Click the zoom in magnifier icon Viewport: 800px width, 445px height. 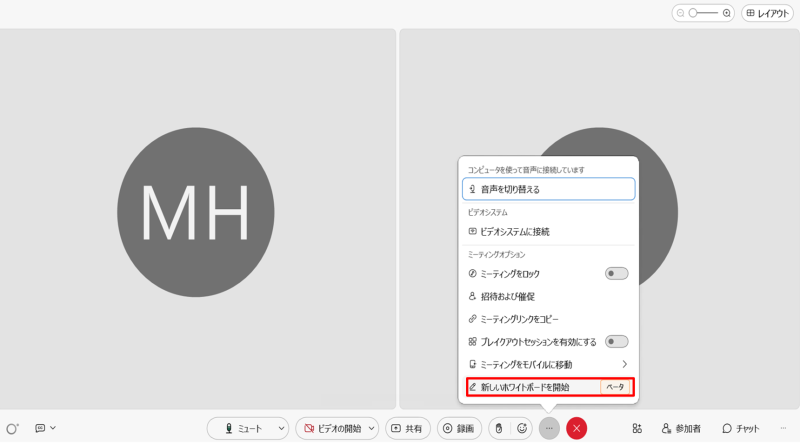click(727, 14)
